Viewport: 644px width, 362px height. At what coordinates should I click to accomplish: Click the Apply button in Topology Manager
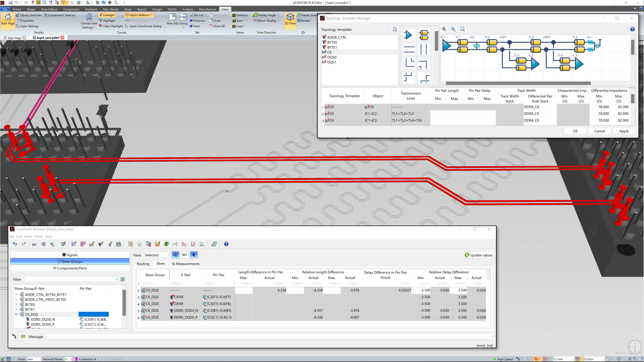click(624, 131)
